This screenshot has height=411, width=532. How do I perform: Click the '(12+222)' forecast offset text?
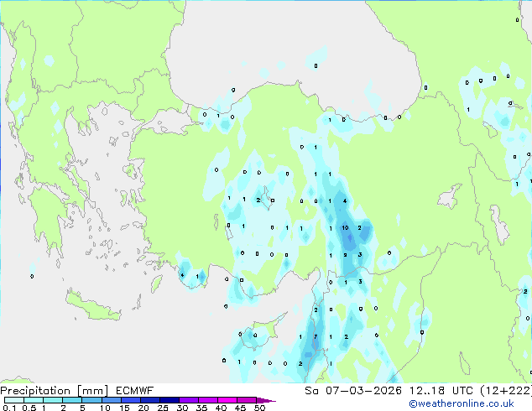pyautogui.click(x=505, y=391)
